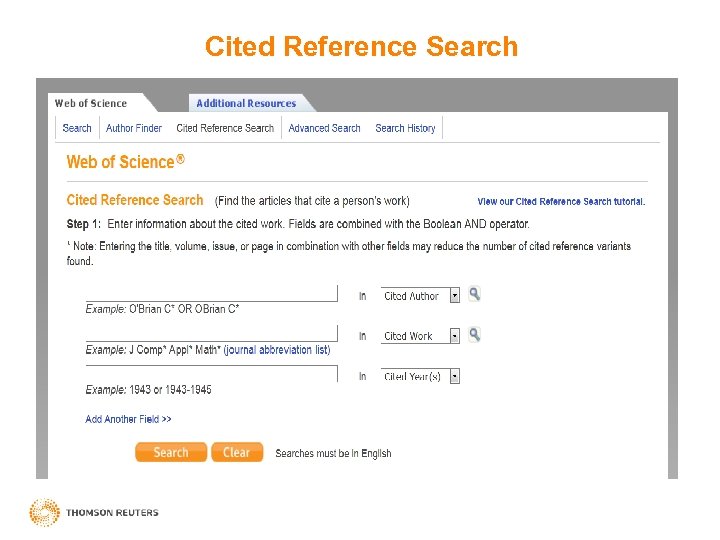This screenshot has width=720, height=540.
Task: Switch to the Additional Resources tab
Action: (x=246, y=103)
